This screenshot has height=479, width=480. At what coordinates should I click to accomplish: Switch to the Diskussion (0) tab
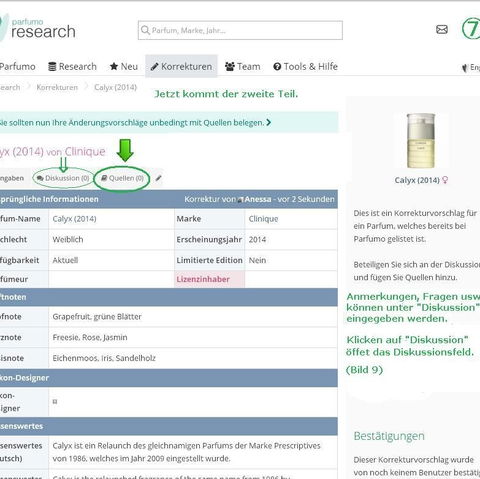[x=63, y=178]
